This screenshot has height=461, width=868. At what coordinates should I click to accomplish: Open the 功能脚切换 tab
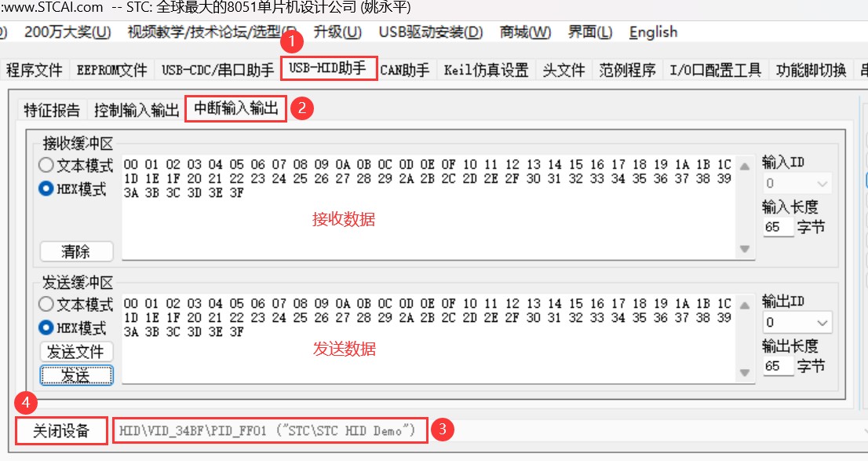point(811,70)
